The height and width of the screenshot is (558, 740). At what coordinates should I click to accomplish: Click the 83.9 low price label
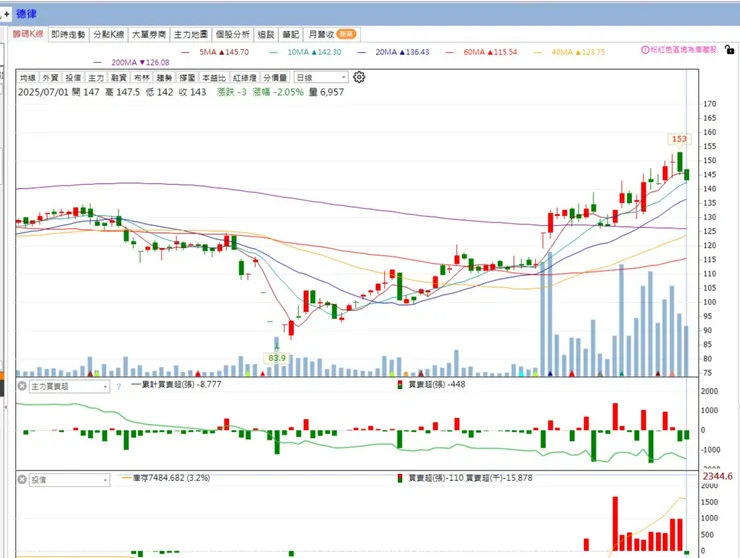(x=277, y=358)
